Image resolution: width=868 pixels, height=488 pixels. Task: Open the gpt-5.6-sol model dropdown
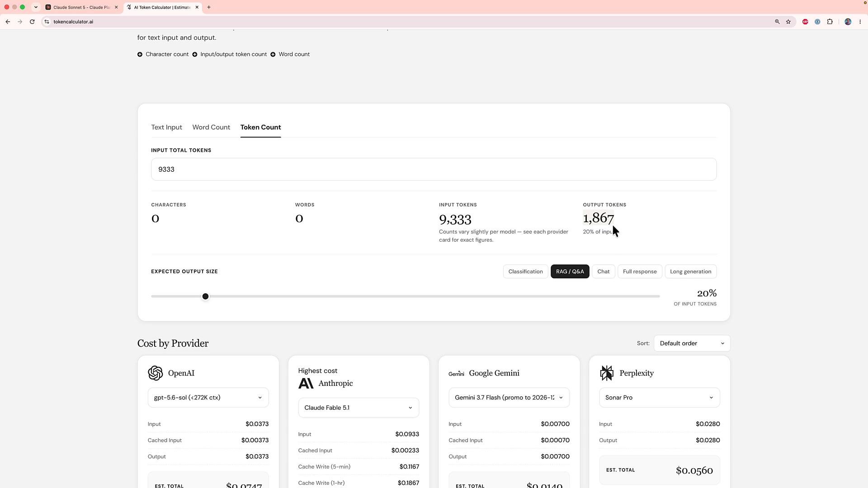coord(208,398)
